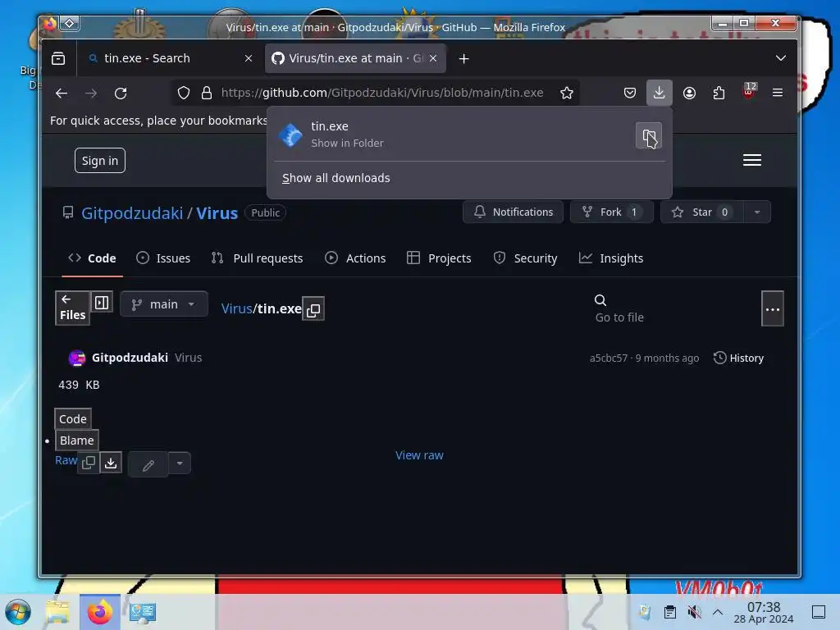Open the Insights tab

[611, 258]
